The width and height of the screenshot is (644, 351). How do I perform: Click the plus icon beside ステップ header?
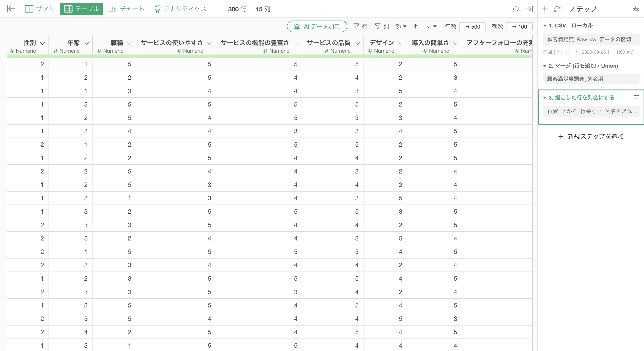click(x=545, y=9)
